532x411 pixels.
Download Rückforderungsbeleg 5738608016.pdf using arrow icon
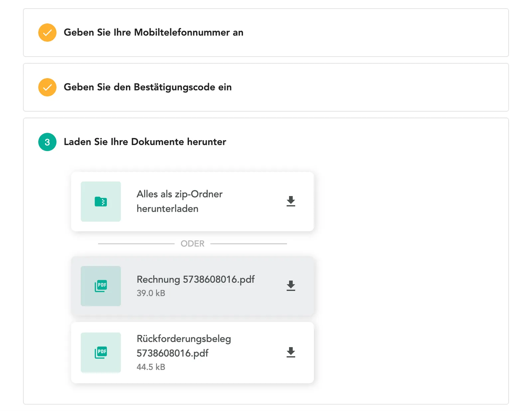[x=291, y=352]
